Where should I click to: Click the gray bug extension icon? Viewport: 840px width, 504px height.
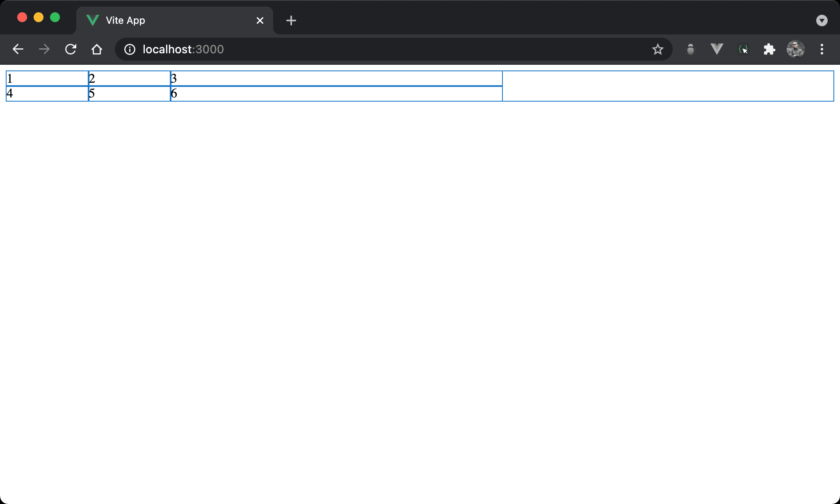[691, 50]
